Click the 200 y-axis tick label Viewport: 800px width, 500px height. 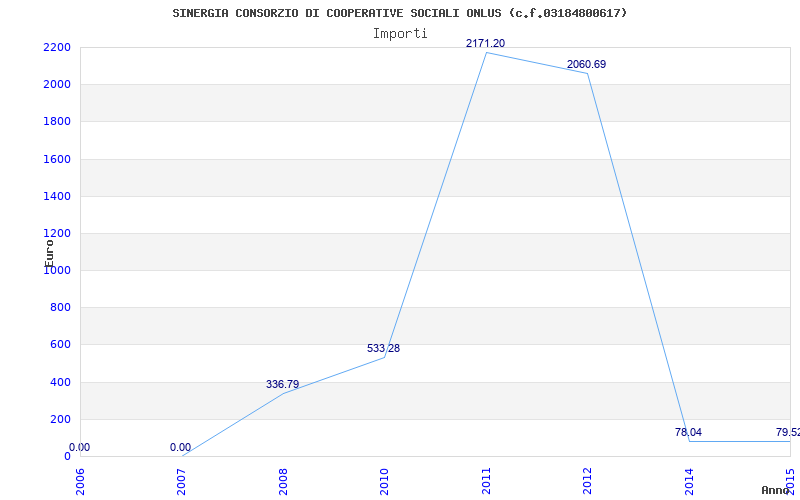[x=60, y=419]
